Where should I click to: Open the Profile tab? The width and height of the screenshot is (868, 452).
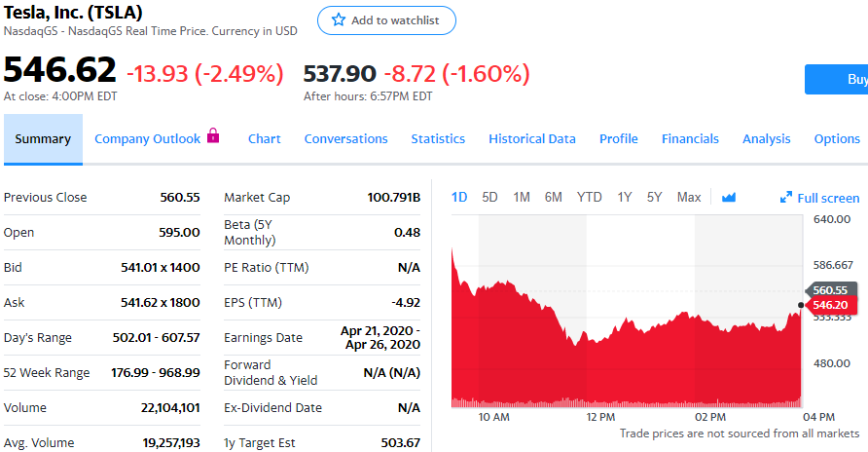pos(619,139)
